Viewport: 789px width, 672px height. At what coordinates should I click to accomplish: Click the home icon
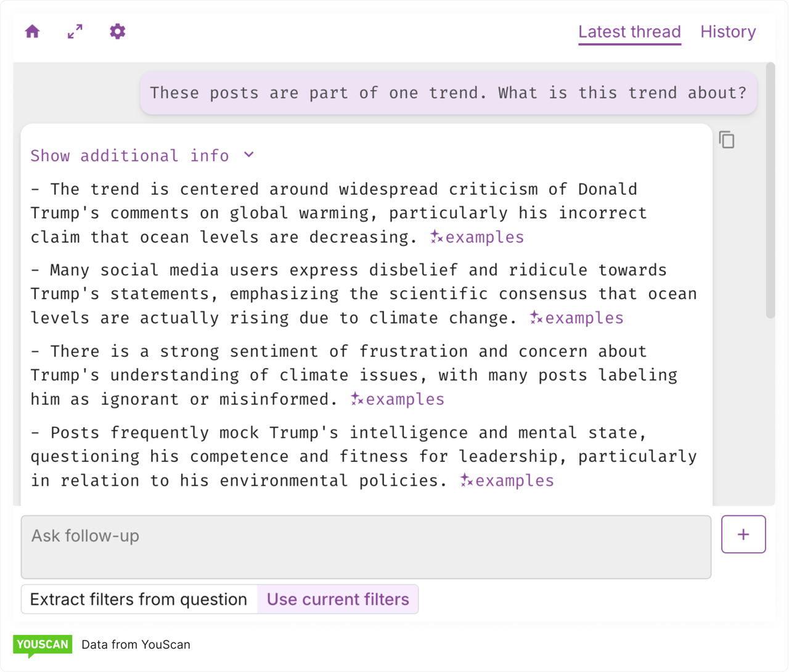pyautogui.click(x=32, y=31)
